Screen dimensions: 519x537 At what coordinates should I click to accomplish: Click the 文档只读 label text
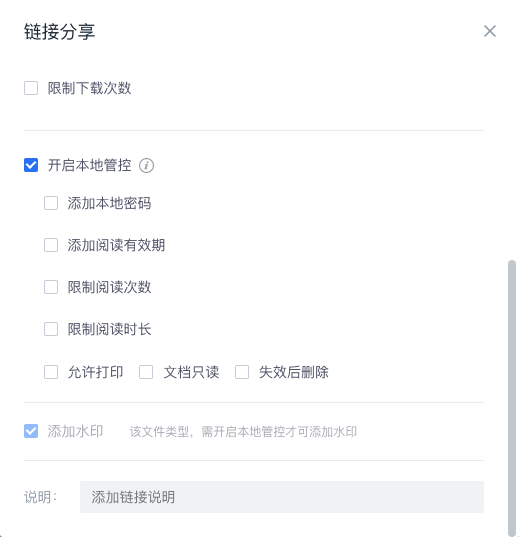[x=191, y=372]
